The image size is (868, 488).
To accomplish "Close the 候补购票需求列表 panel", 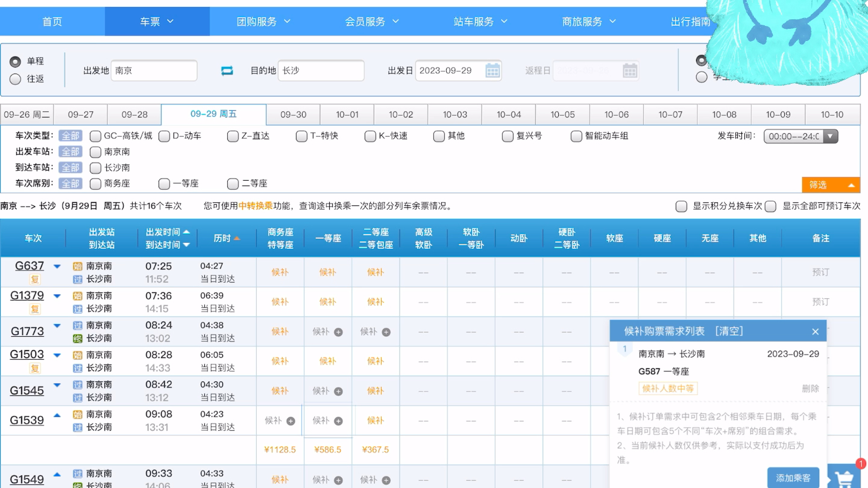I will (x=815, y=331).
